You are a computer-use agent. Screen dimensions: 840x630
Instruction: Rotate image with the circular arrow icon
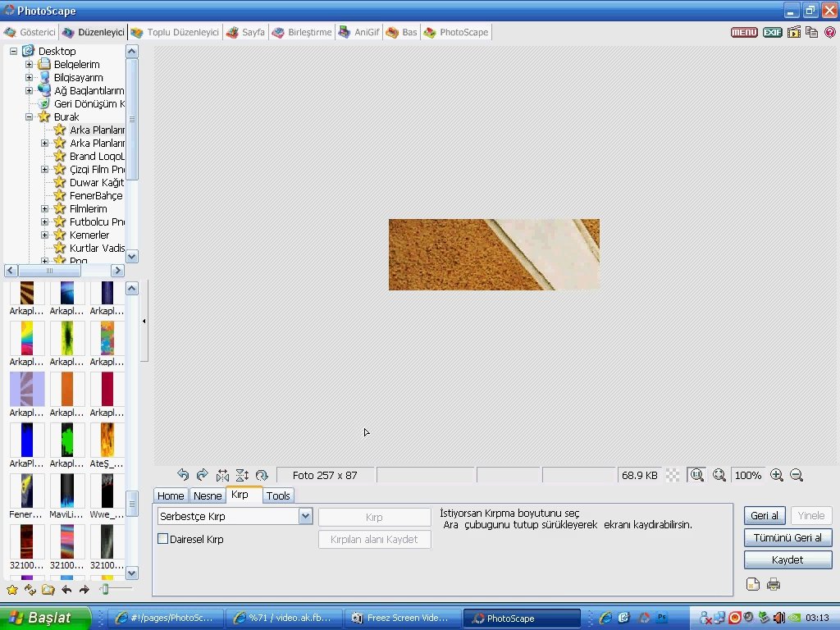pos(262,475)
